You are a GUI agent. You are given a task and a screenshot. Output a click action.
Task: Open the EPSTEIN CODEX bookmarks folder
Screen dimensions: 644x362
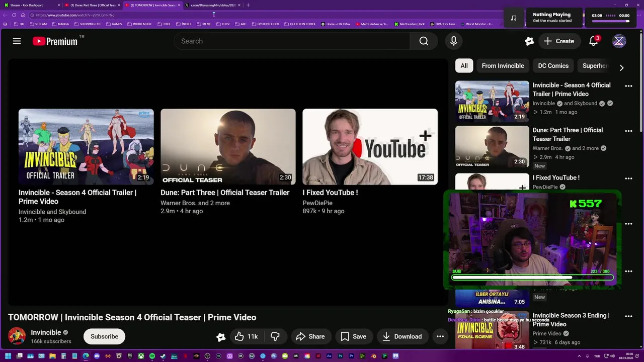tap(265, 24)
